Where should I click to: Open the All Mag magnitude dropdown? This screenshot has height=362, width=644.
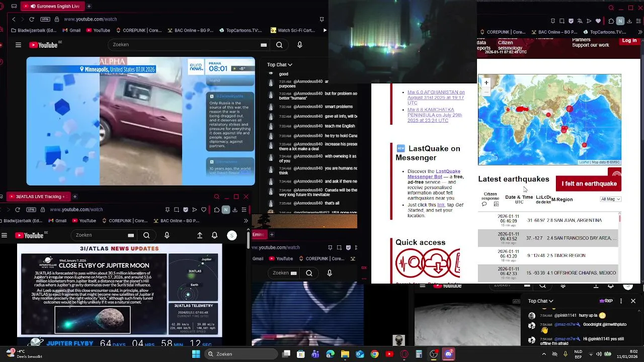point(611,199)
